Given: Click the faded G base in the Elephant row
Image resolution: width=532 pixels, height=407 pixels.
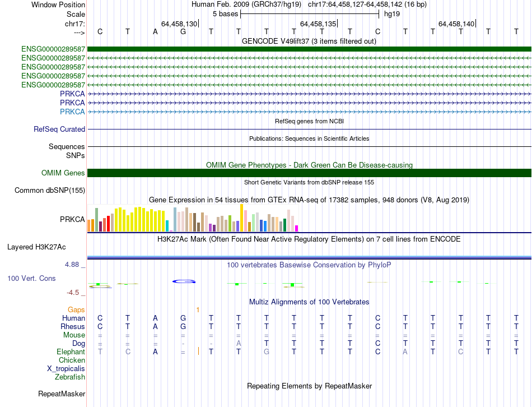Looking at the screenshot, I should click(267, 351).
